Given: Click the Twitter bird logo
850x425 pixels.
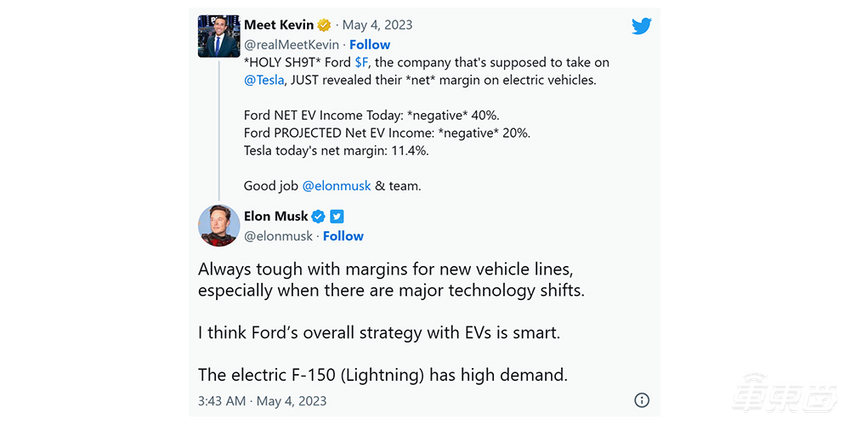Looking at the screenshot, I should click(641, 25).
